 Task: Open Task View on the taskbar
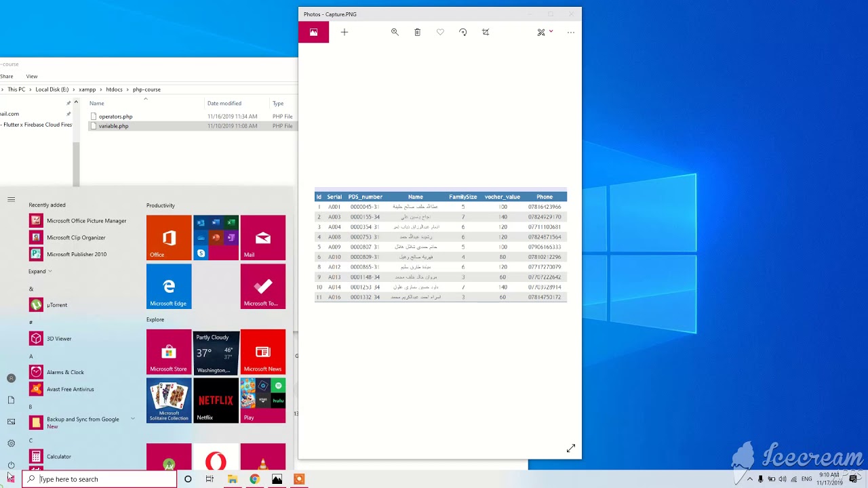pyautogui.click(x=210, y=479)
